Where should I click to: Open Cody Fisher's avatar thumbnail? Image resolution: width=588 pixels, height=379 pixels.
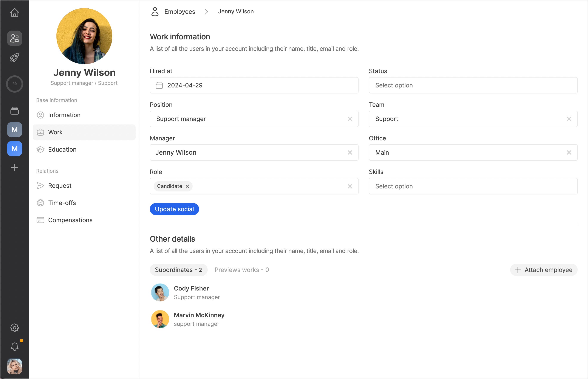160,292
